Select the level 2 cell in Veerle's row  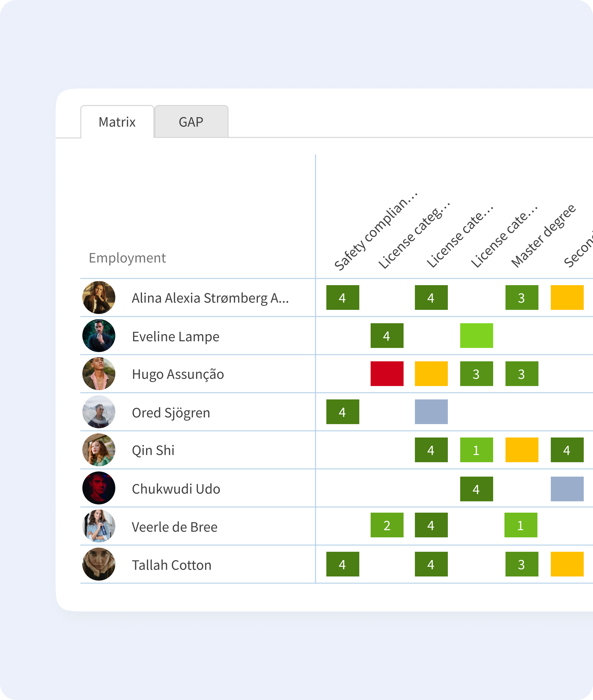coord(387,525)
